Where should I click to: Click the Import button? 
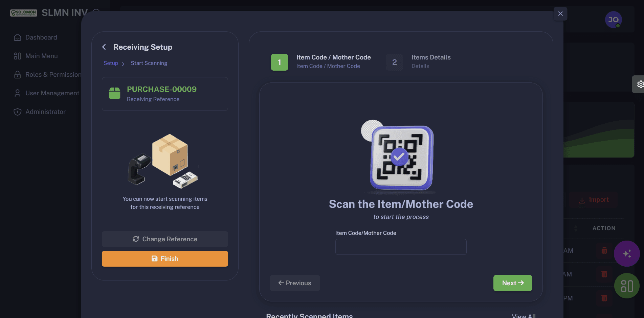(594, 200)
